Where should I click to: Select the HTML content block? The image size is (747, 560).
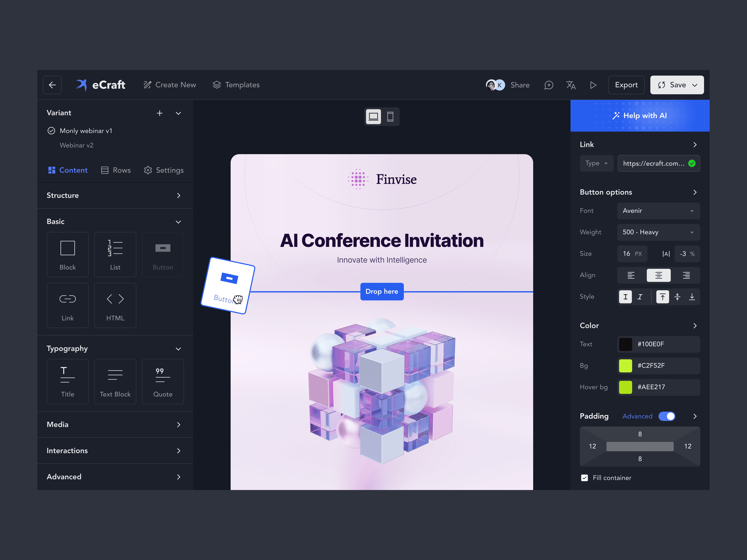point(115,306)
